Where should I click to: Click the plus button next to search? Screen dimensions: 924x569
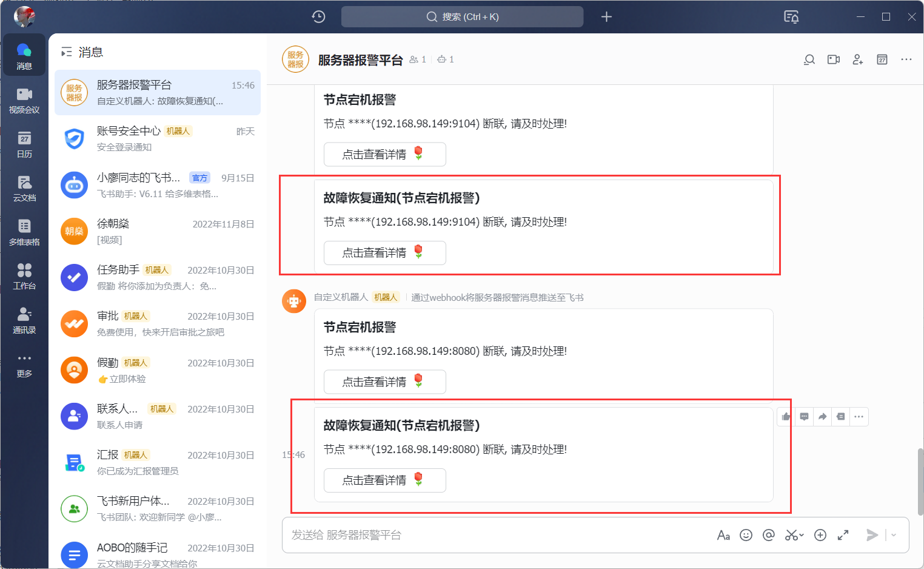606,17
